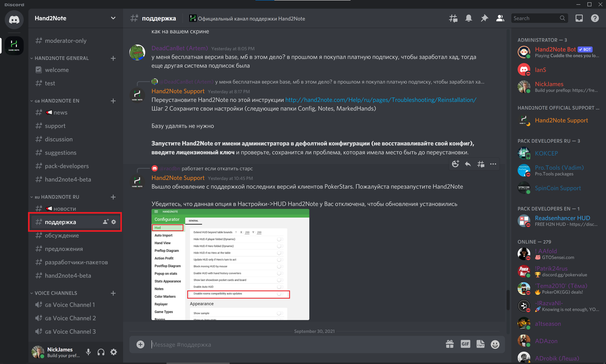Open the GIF picker
Viewport: 606px width, 364px height.
tap(465, 344)
